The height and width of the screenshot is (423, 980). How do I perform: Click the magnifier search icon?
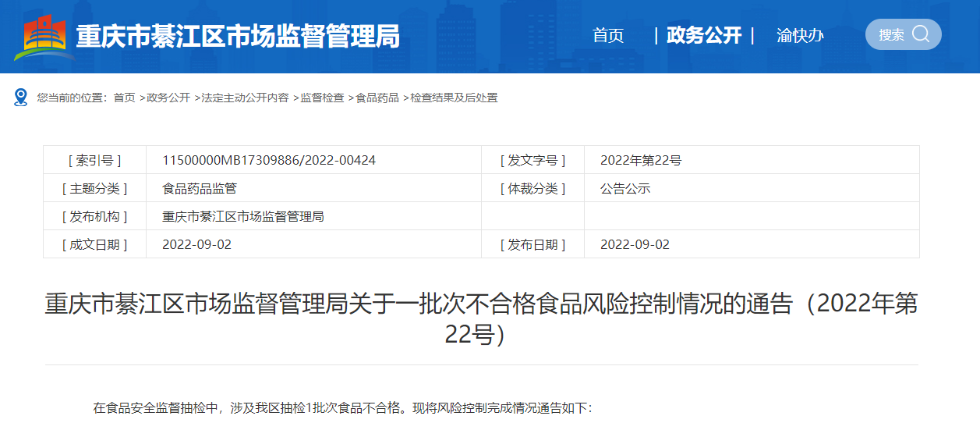(x=921, y=34)
